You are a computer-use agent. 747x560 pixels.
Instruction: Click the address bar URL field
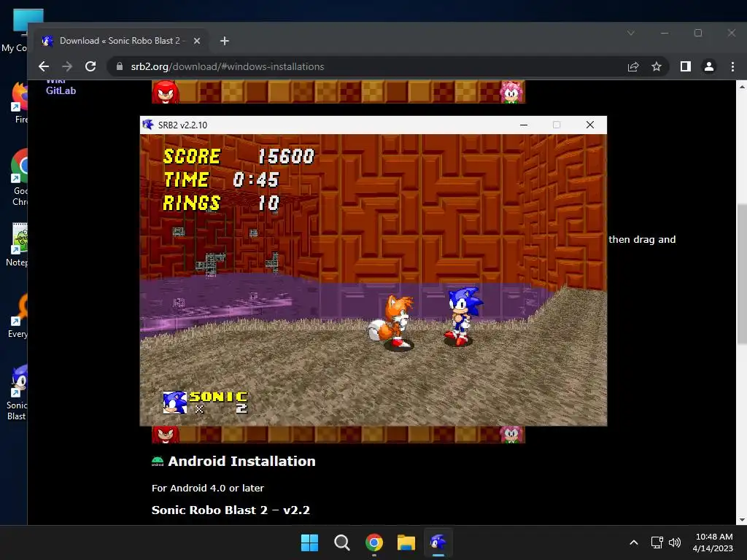tap(367, 66)
